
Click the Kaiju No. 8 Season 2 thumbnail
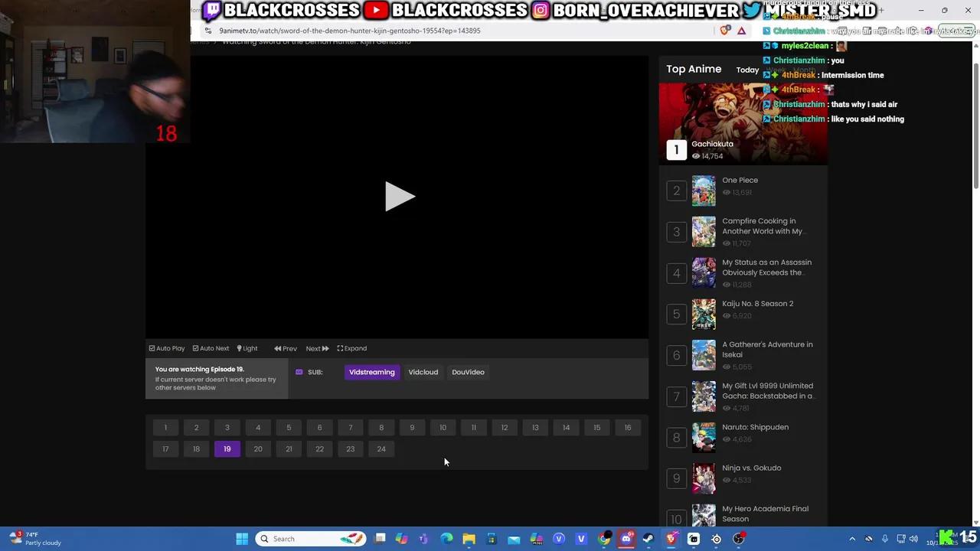pyautogui.click(x=704, y=314)
